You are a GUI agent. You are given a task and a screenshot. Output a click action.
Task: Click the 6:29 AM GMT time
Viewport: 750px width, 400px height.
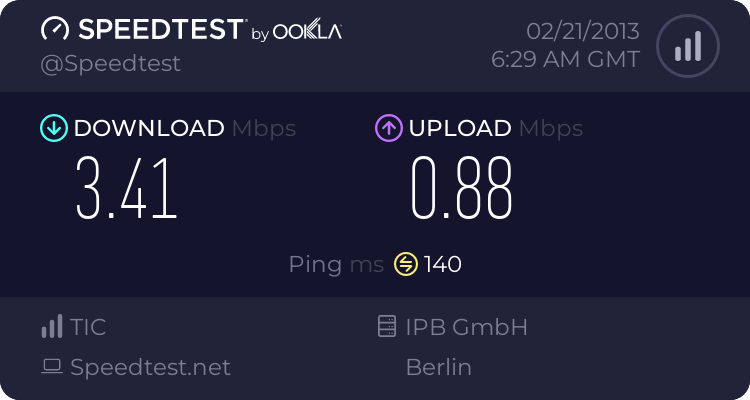(566, 60)
